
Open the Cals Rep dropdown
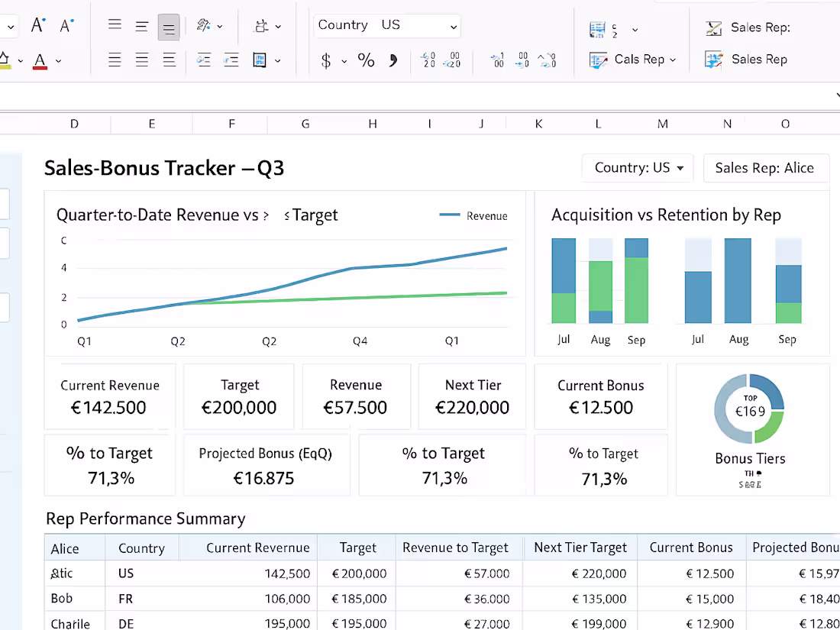[x=673, y=60]
